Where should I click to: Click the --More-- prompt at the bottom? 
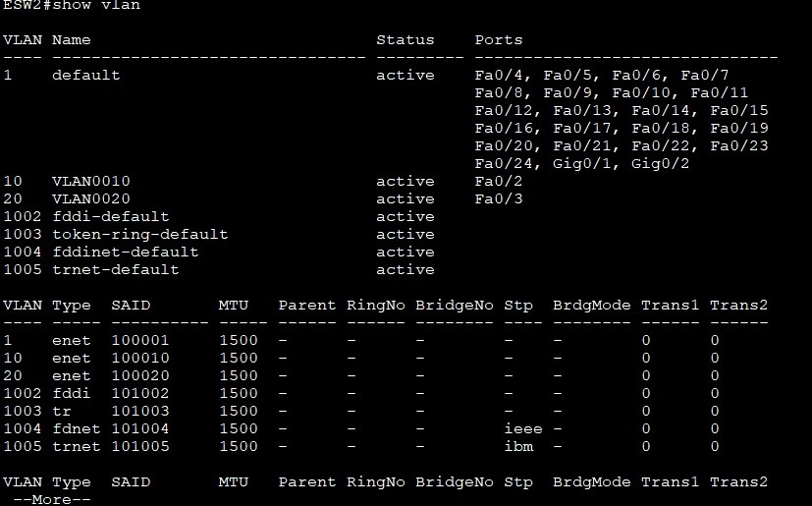[60, 499]
